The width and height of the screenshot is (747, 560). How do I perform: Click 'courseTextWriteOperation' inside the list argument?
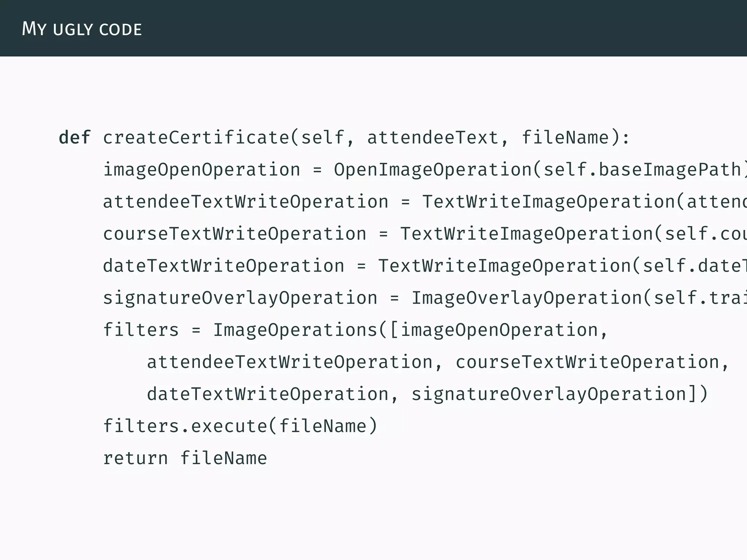(x=587, y=362)
